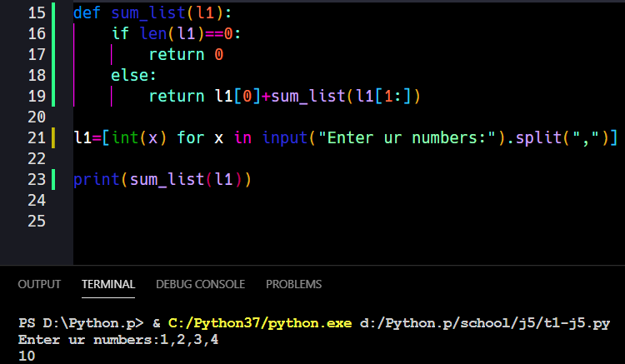Image resolution: width=625 pixels, height=364 pixels.
Task: Switch to the OUTPUT panel tab
Action: (39, 284)
